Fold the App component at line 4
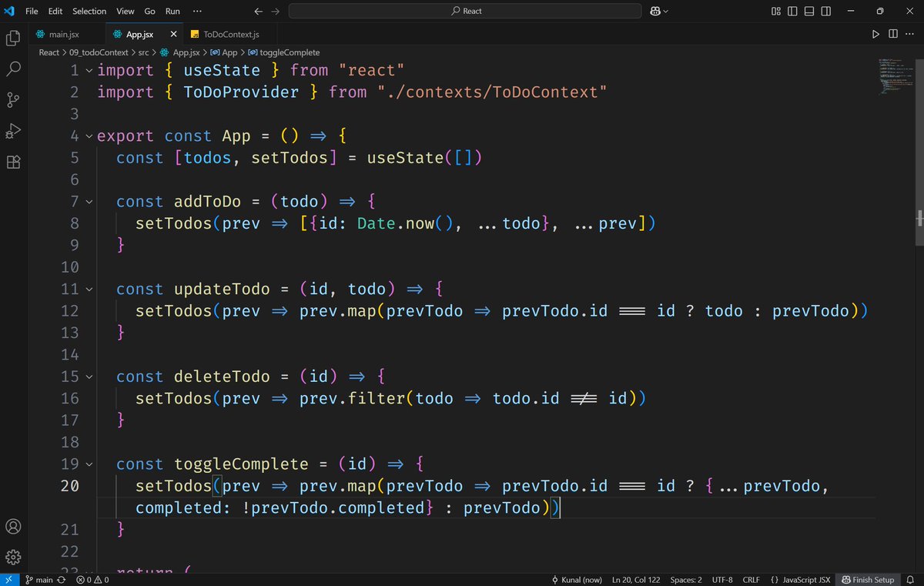 pos(89,136)
